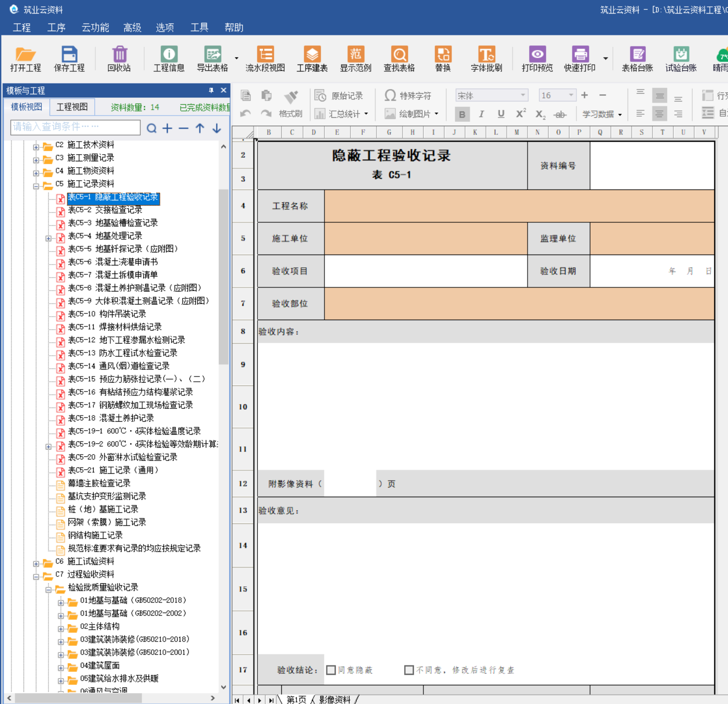The width and height of the screenshot is (728, 704).
Task: Check the 不同意，修改后进行复查 checkbox
Action: click(409, 670)
